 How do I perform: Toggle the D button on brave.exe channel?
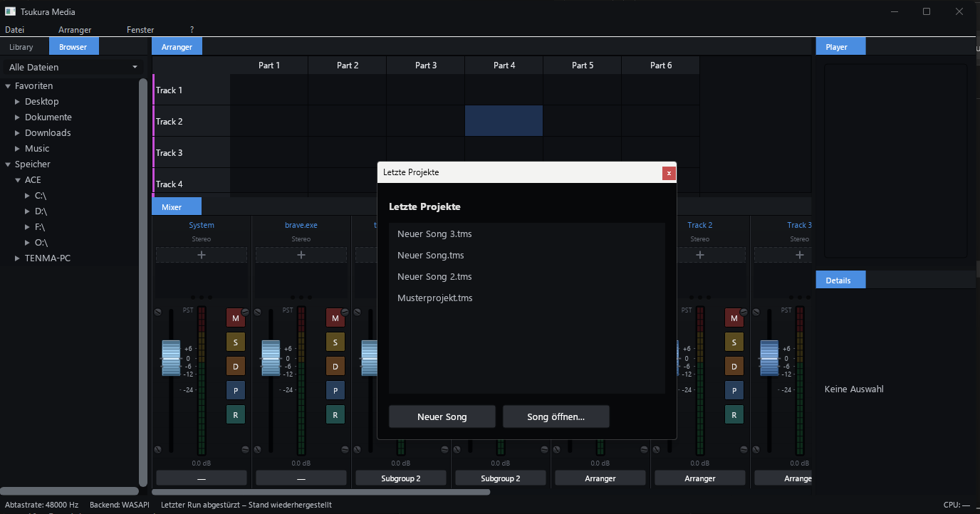click(335, 367)
